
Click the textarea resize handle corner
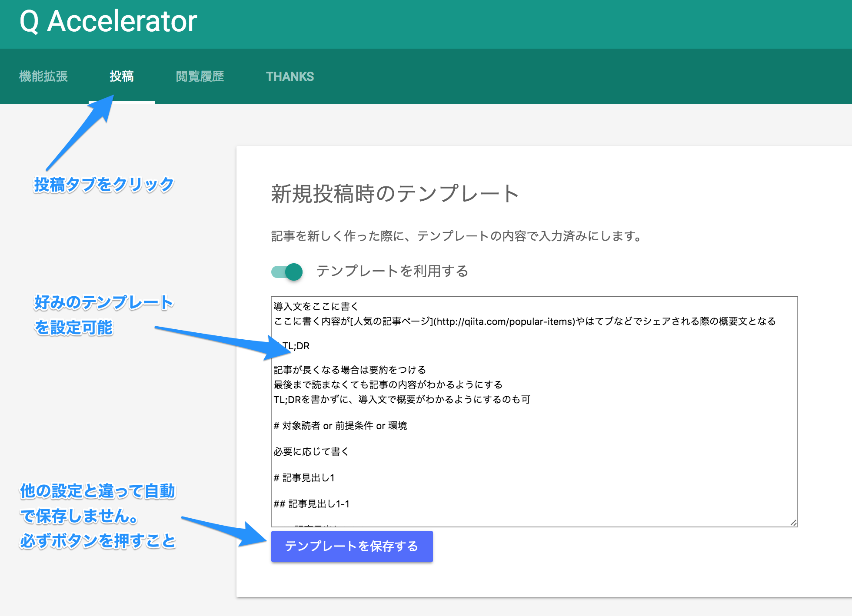(793, 523)
